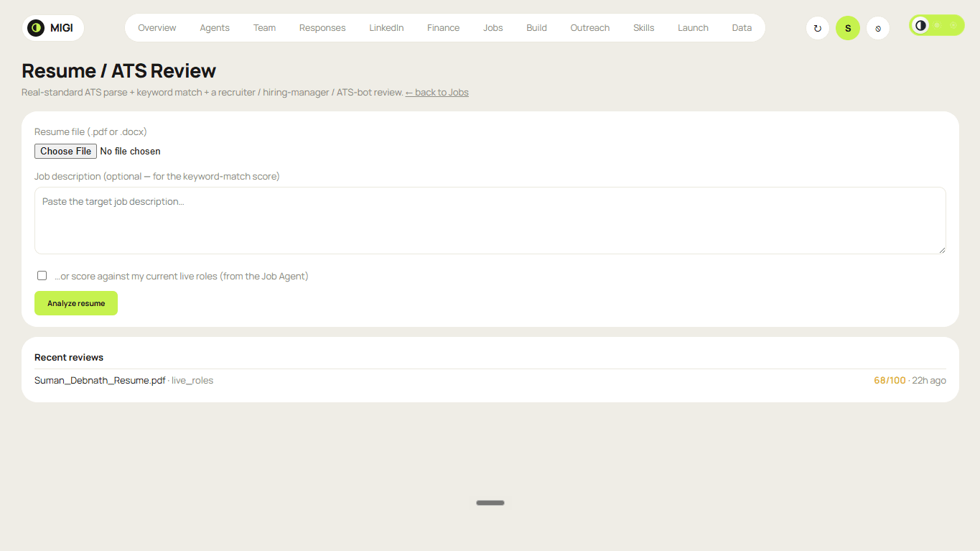Open the green S profile avatar
Image resolution: width=980 pixels, height=551 pixels.
tap(848, 28)
